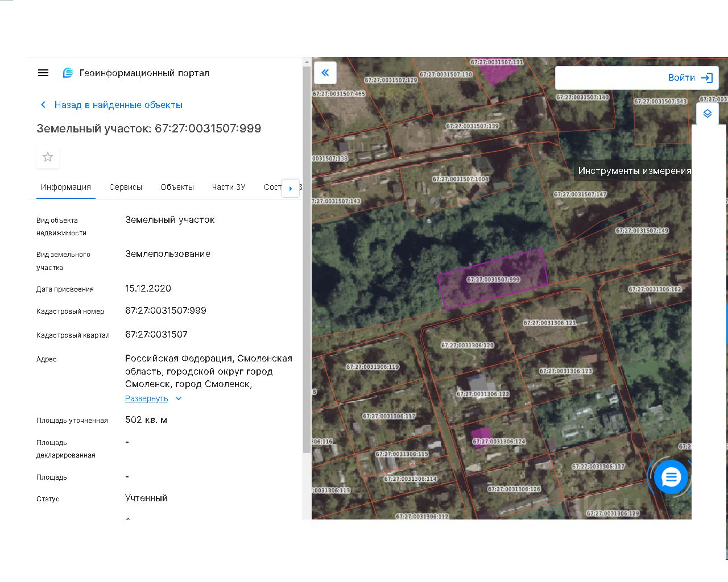Open the partially visible Сост tab
728x582 pixels.
point(272,187)
